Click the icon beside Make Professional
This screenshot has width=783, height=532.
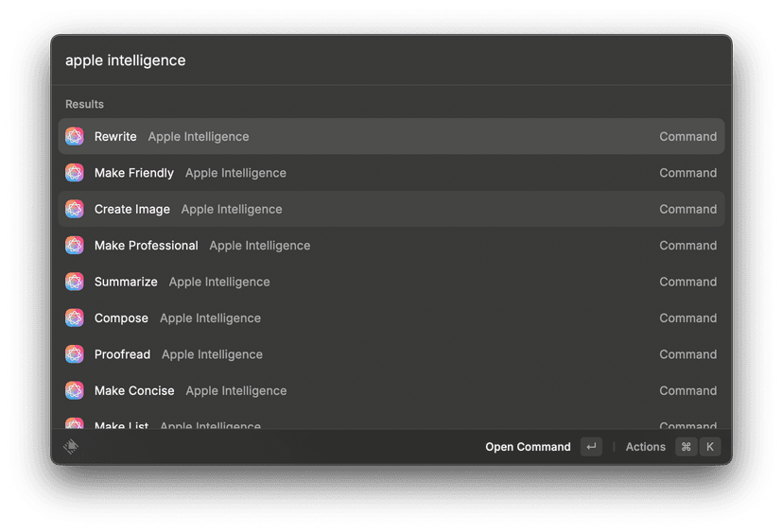(75, 246)
